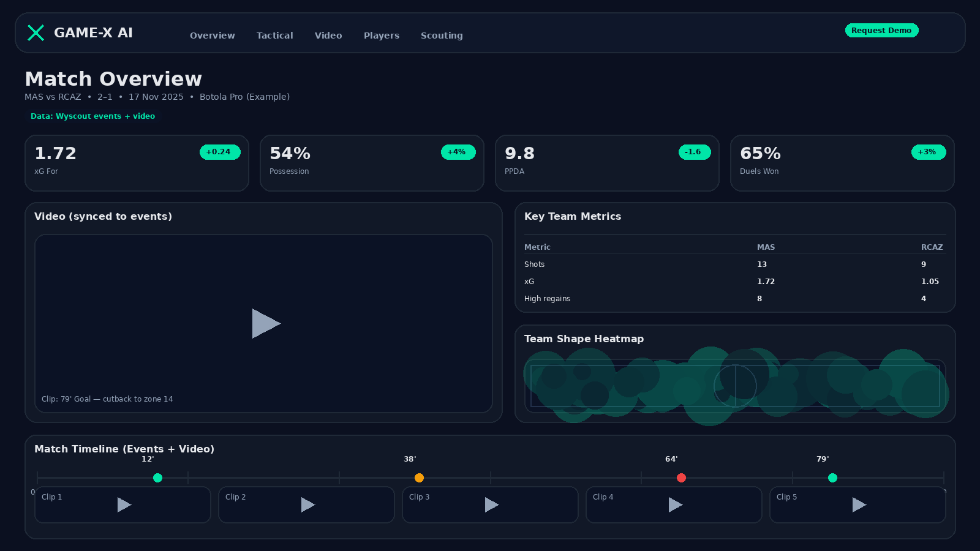
Task: Play Clip 4 in the timeline
Action: pyautogui.click(x=676, y=504)
